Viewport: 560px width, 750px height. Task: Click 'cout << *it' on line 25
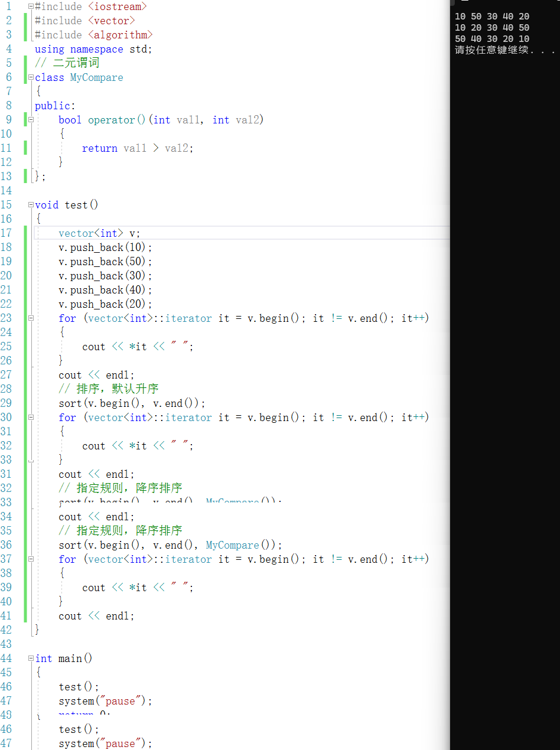pyautogui.click(x=114, y=347)
